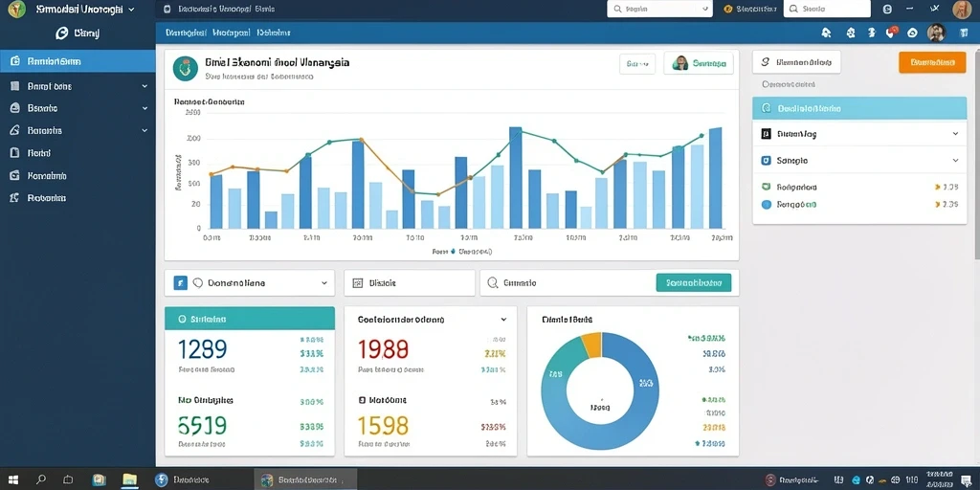
Task: Click the legend dot below the bar chart
Action: [453, 252]
